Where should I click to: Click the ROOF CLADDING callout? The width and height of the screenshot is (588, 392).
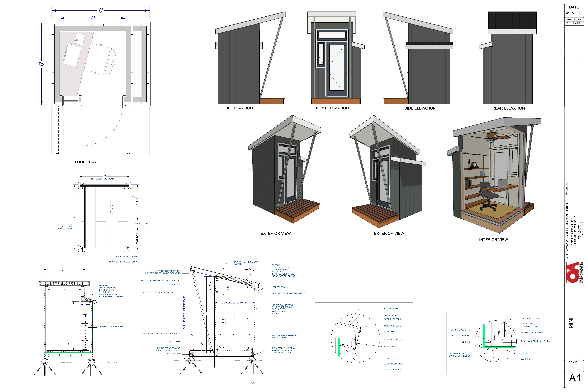click(x=392, y=309)
